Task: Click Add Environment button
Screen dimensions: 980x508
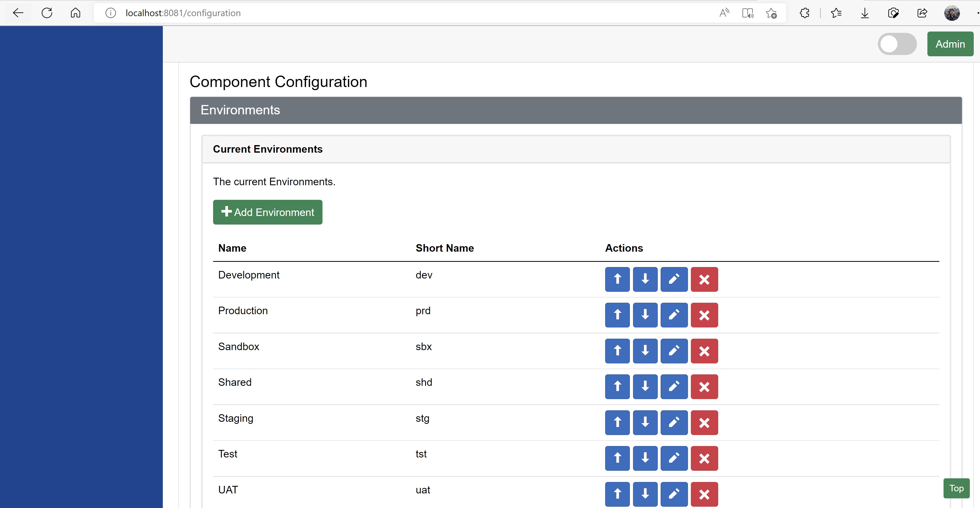Action: tap(268, 212)
